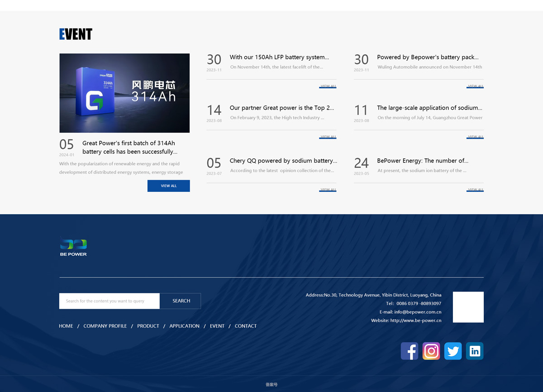Viewport: 543px width, 392px height.
Task: Open COMPANY PROFILE footer link
Action: [x=105, y=326]
